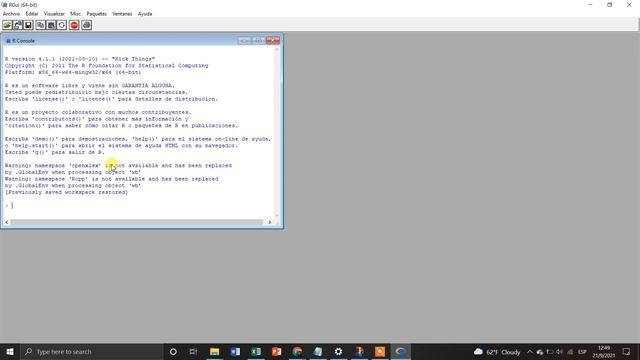The image size is (640, 360).
Task: Click the console horizontal scrollbar right arrow
Action: pos(269,222)
